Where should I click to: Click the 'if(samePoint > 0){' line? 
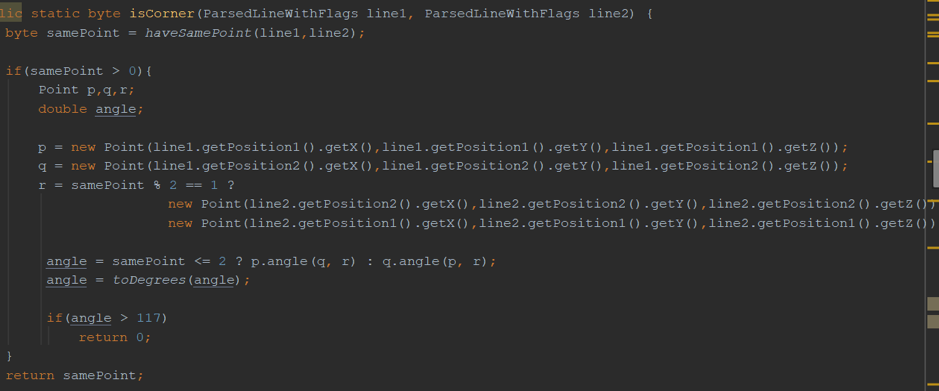tap(79, 71)
